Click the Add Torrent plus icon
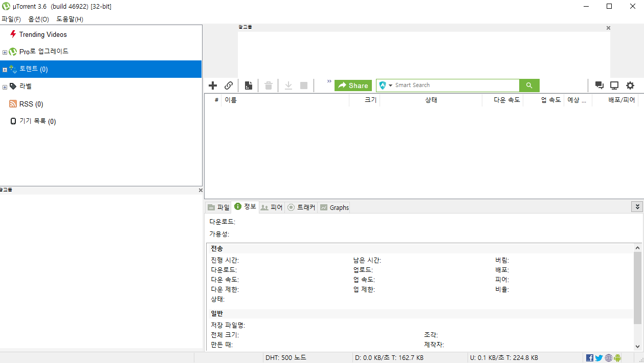The image size is (644, 363). [213, 86]
